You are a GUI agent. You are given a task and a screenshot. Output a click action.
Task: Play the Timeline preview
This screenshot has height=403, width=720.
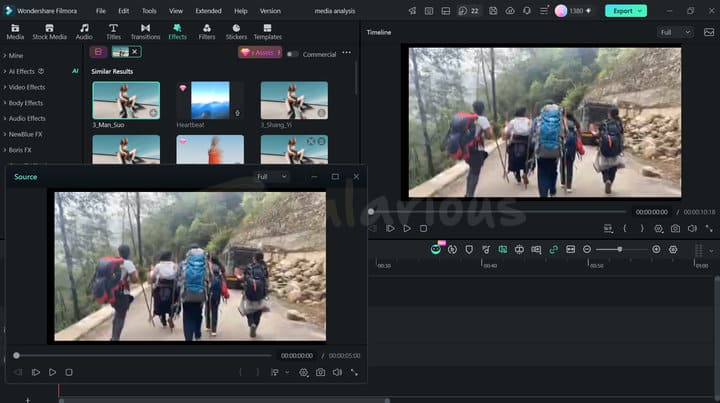pyautogui.click(x=407, y=228)
